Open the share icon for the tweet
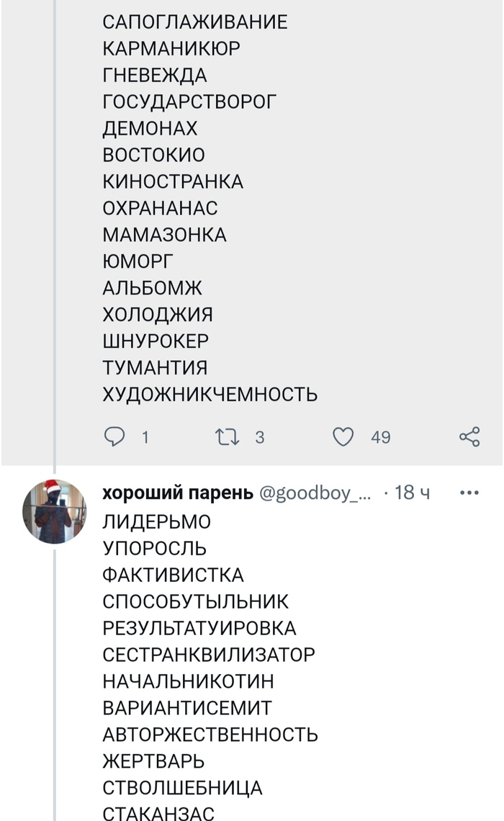 (x=469, y=436)
